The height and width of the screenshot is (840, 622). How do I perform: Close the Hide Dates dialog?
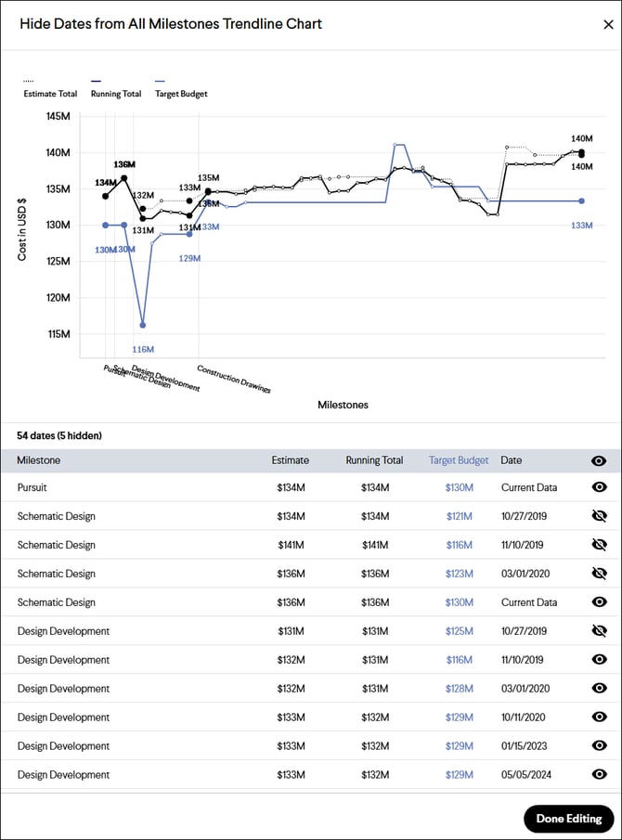(x=608, y=25)
